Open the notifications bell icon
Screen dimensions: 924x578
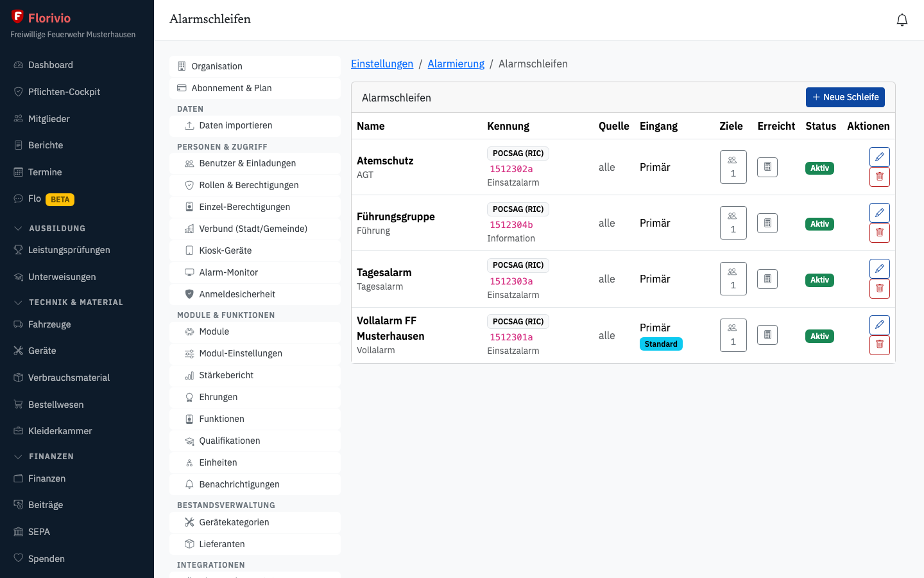(x=902, y=20)
